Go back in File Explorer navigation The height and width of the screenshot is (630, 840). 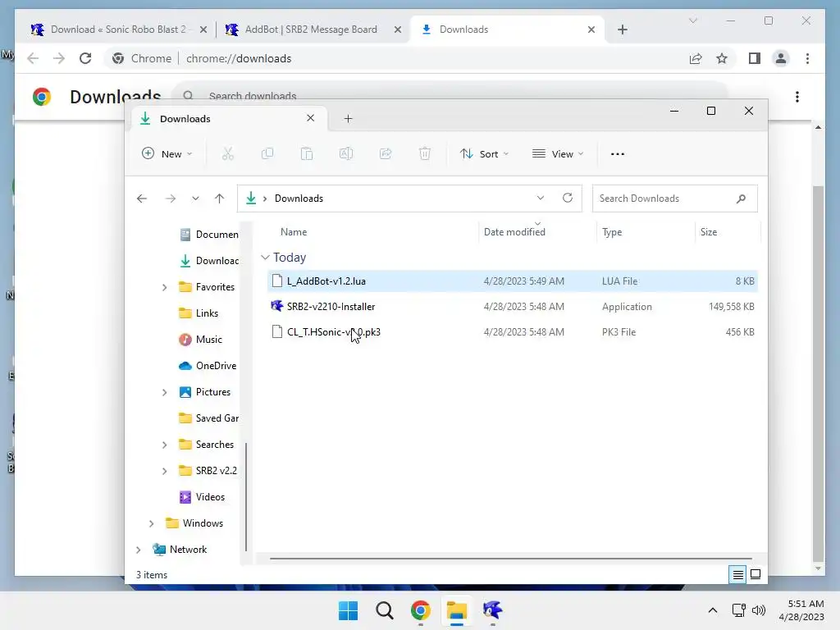pos(142,199)
